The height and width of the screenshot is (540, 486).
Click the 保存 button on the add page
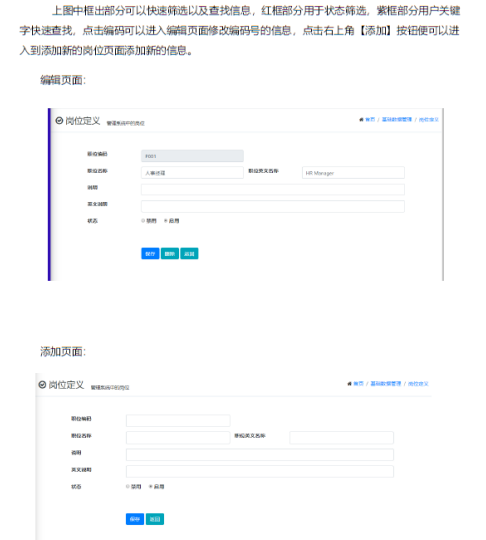point(135,519)
